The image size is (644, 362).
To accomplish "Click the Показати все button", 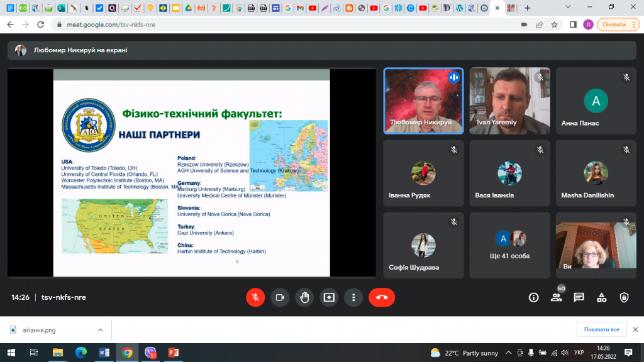I will point(601,329).
